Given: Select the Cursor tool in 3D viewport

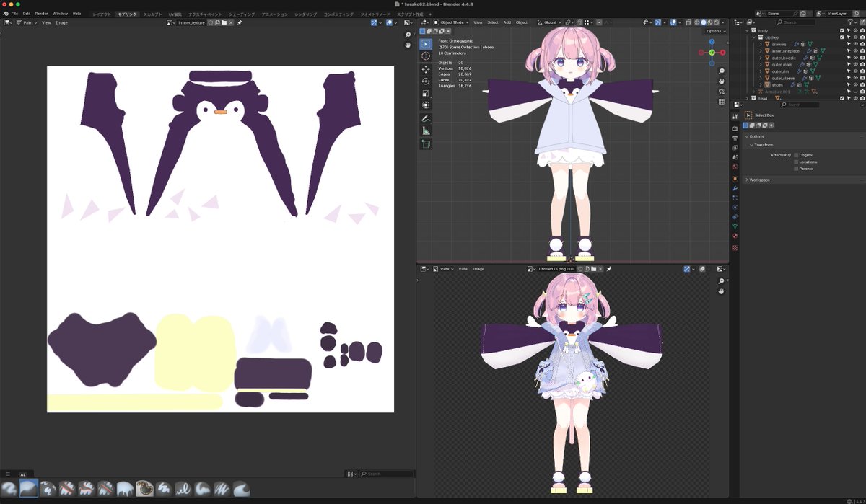Looking at the screenshot, I should 426,56.
